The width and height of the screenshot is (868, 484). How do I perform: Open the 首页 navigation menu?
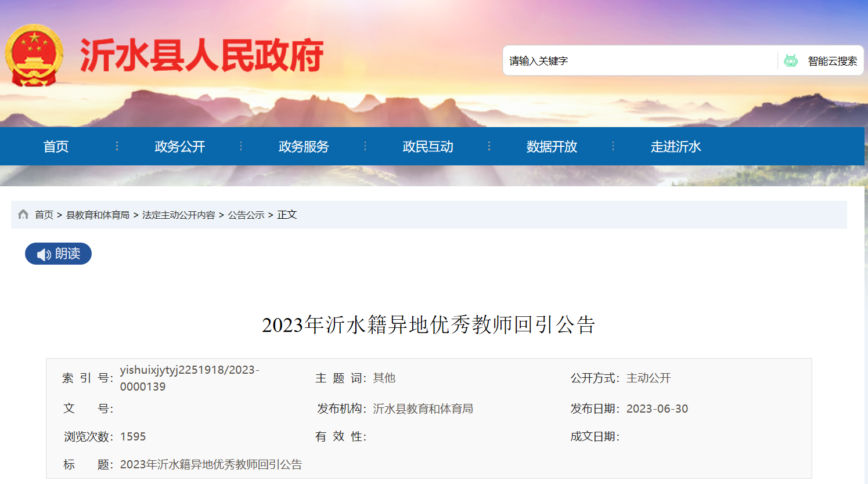point(56,147)
